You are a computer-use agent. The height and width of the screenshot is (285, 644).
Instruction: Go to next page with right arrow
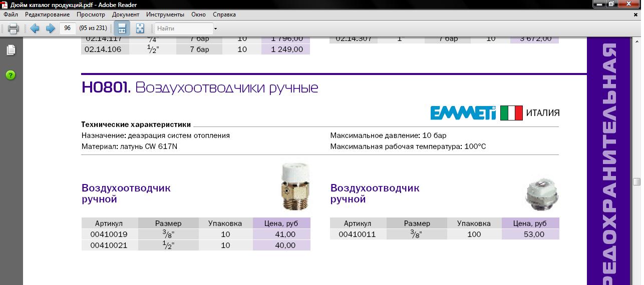(50, 28)
